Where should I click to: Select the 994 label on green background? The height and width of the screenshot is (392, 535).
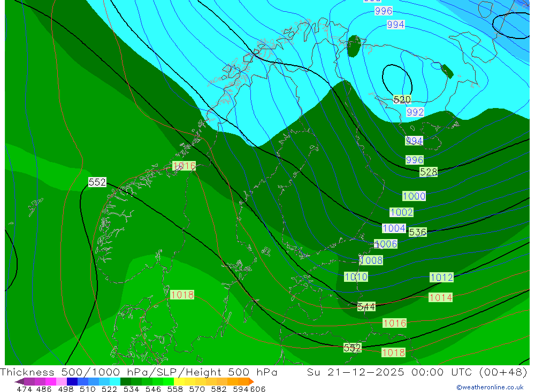pyautogui.click(x=414, y=141)
